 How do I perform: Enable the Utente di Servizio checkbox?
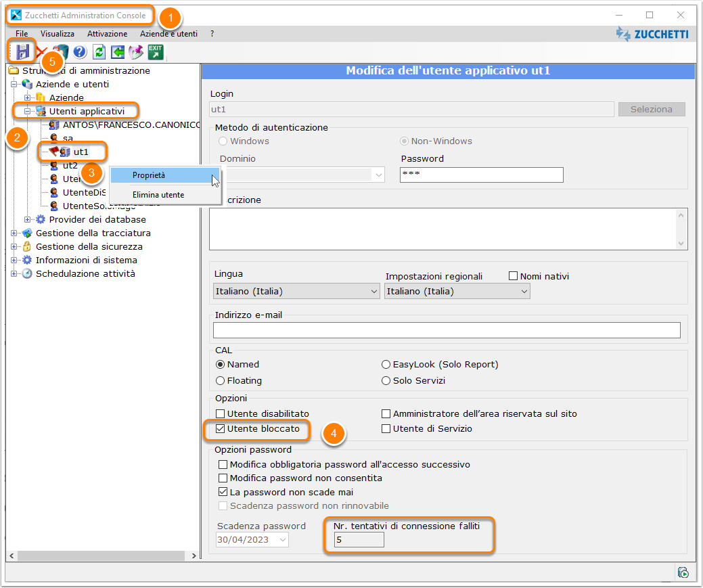pos(386,429)
